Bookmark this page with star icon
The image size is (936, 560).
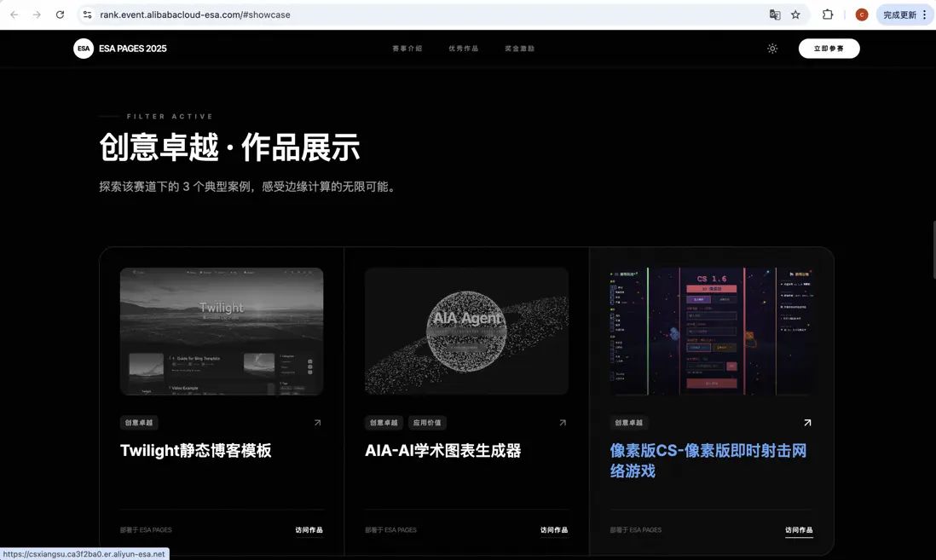point(795,15)
